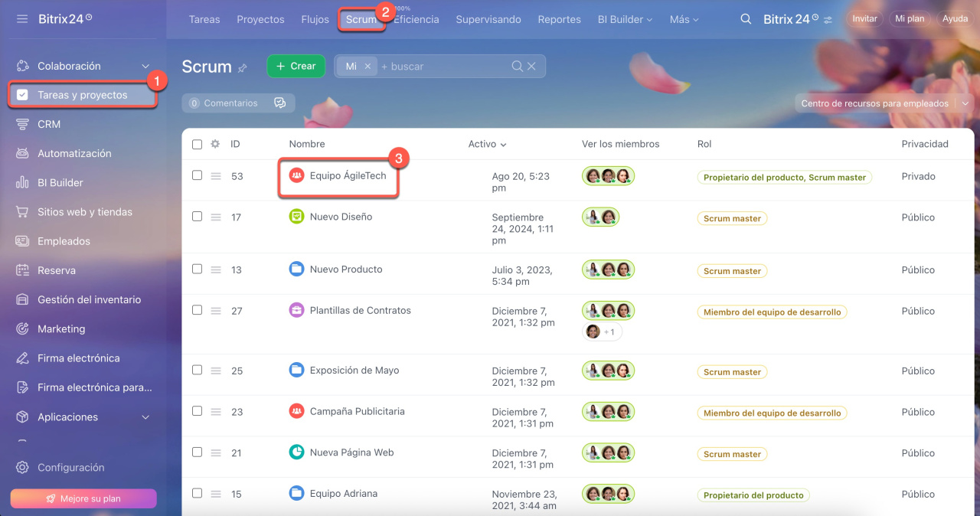Open the Reportes tab
Screen dimensions: 980x516
(559, 19)
